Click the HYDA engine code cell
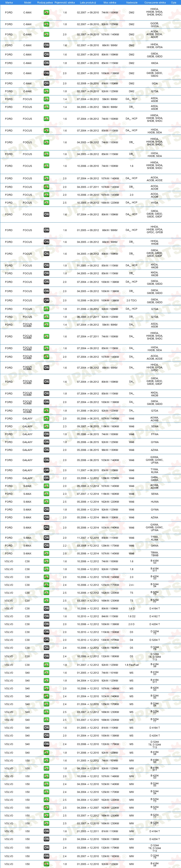The width and height of the screenshot is (181, 868). tap(154, 202)
